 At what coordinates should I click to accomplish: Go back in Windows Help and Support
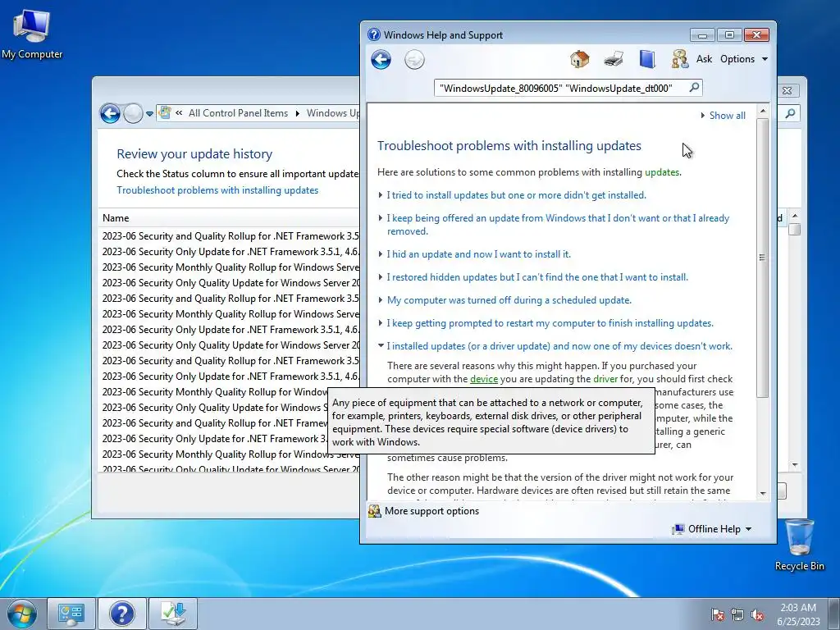point(381,59)
